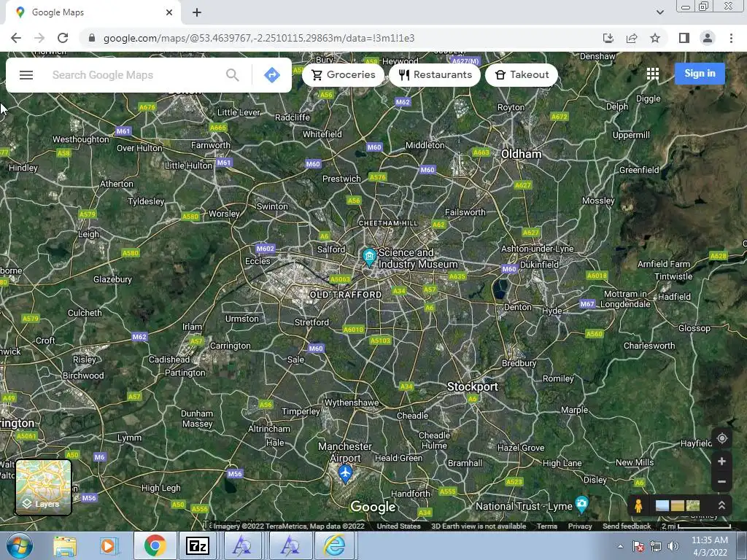
Task: Open the volume control in system tray
Action: coord(673,546)
